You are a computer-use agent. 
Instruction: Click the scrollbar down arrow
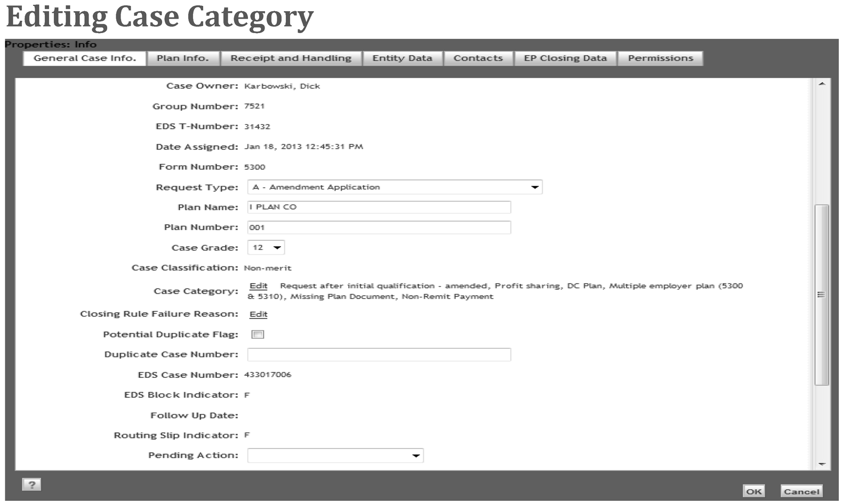click(x=822, y=464)
